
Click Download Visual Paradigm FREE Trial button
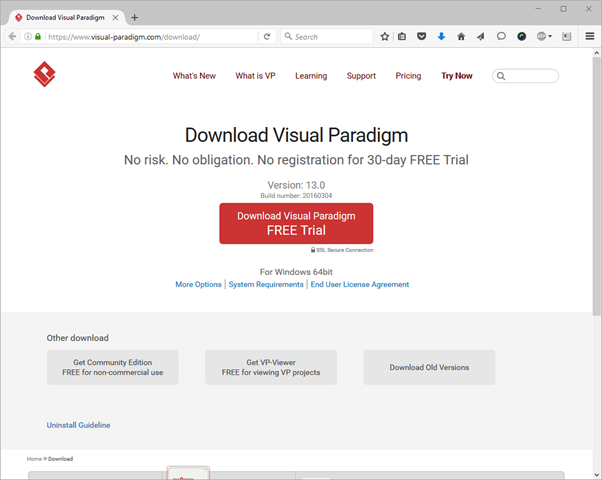pyautogui.click(x=296, y=223)
